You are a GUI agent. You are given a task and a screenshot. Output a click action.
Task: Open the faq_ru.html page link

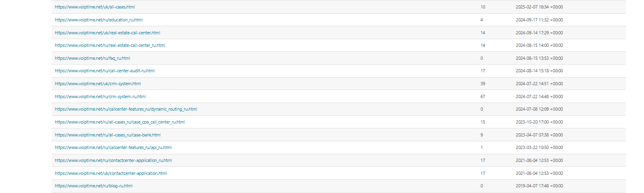point(92,58)
